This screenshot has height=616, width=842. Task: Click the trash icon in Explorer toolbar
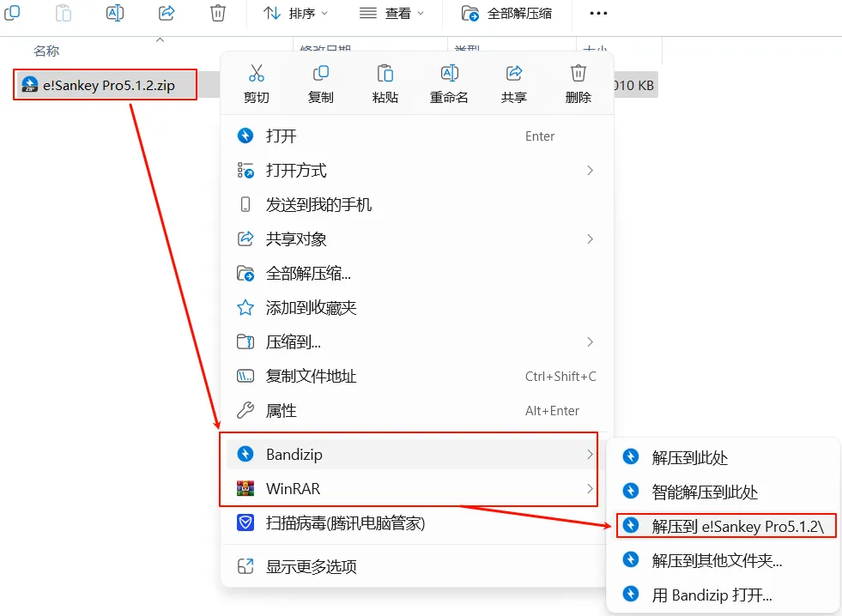click(217, 12)
